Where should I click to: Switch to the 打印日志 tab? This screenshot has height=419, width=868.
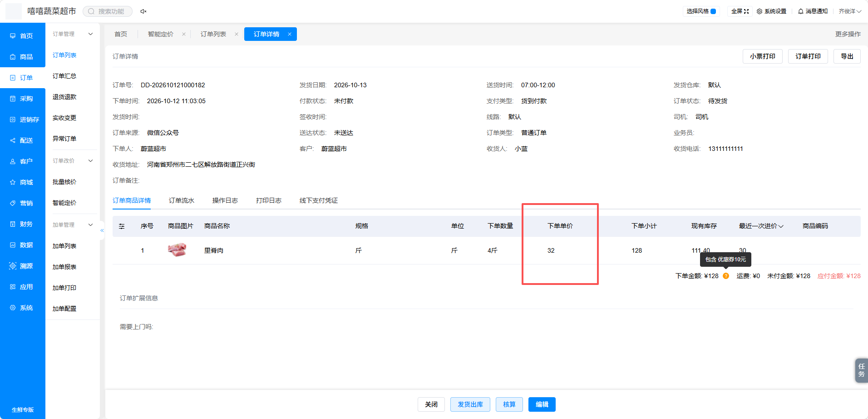(269, 200)
